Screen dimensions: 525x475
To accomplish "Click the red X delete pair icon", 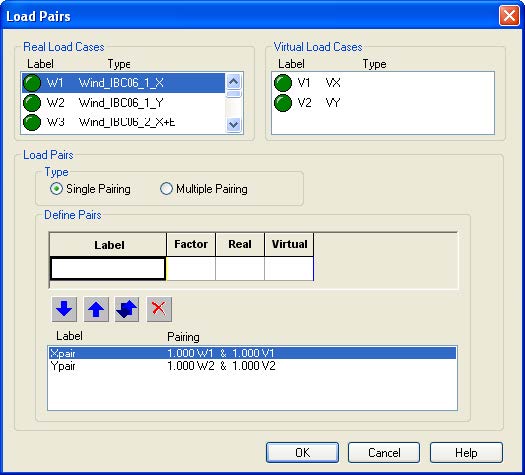I will click(159, 309).
